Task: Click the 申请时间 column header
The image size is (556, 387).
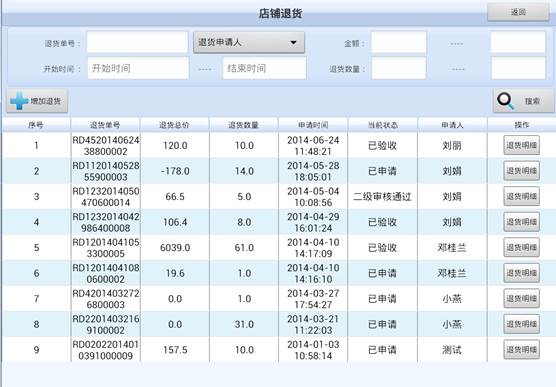Action: tap(313, 125)
